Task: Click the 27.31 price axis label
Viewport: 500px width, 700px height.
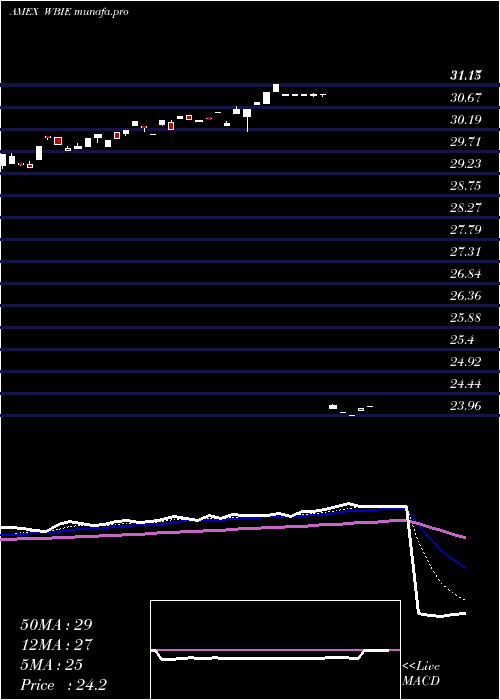Action: coord(466,252)
